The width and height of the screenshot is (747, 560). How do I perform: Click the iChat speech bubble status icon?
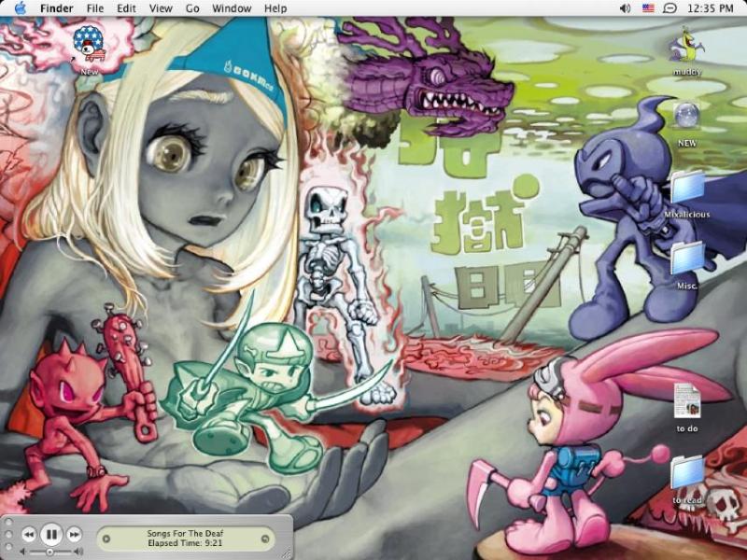tap(669, 8)
